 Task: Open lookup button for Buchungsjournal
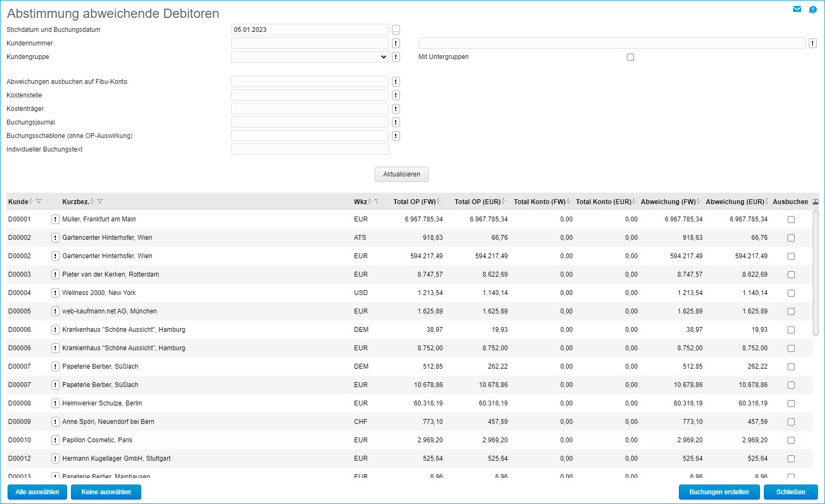point(396,122)
